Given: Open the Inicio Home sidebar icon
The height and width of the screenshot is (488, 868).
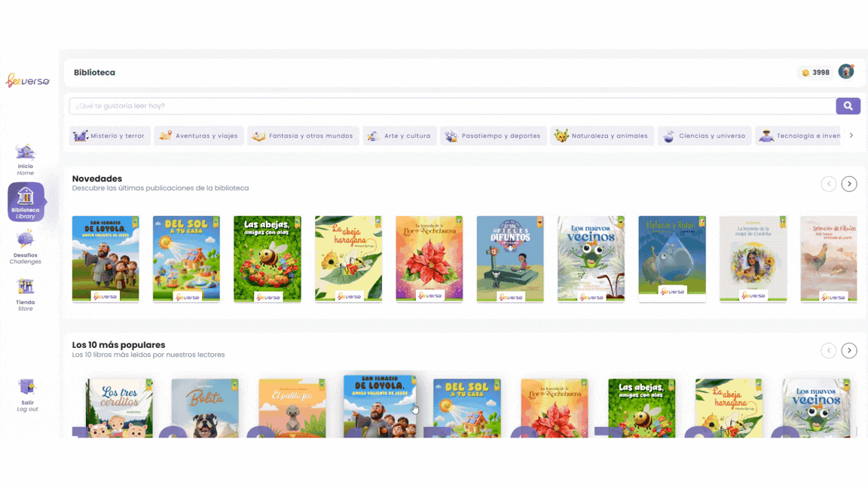Looking at the screenshot, I should pos(26,159).
